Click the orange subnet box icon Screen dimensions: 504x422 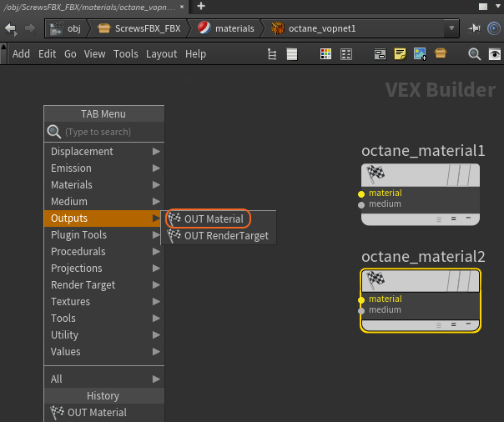(441, 53)
